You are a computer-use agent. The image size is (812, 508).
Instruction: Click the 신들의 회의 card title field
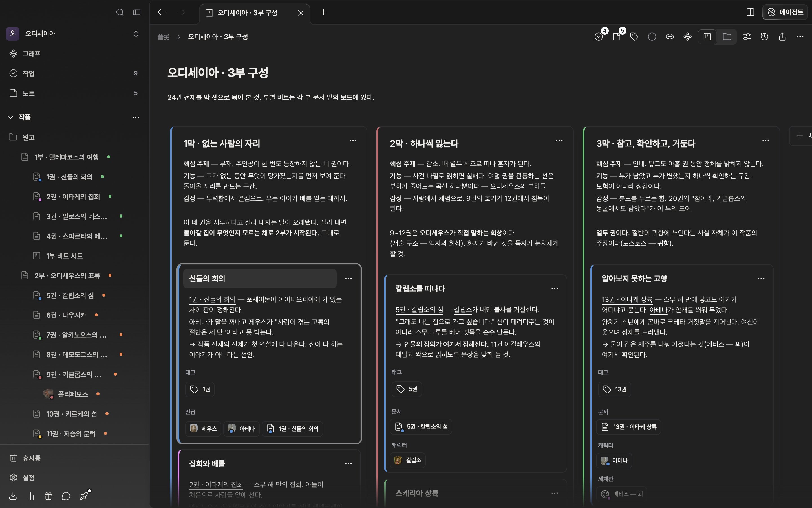click(260, 279)
